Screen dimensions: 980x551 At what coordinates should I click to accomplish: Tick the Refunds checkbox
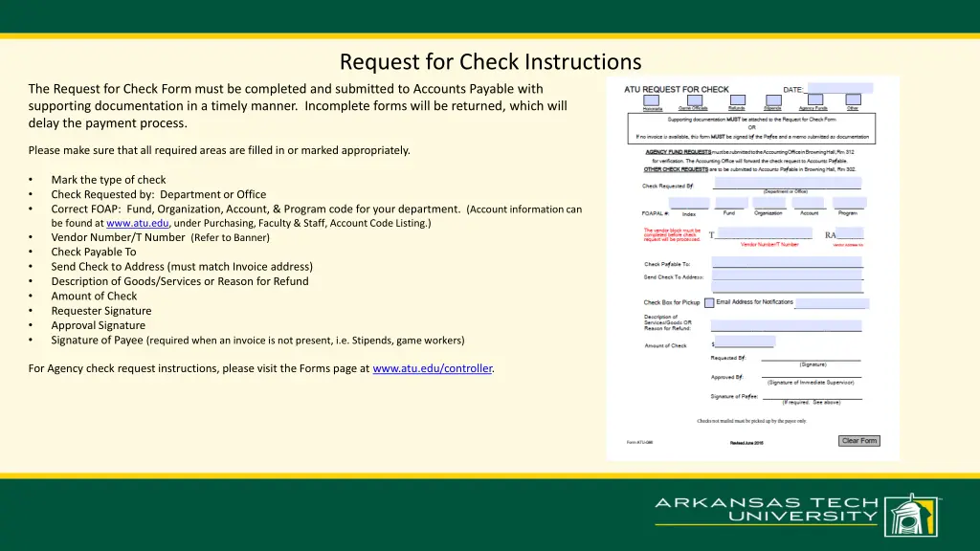pyautogui.click(x=738, y=99)
